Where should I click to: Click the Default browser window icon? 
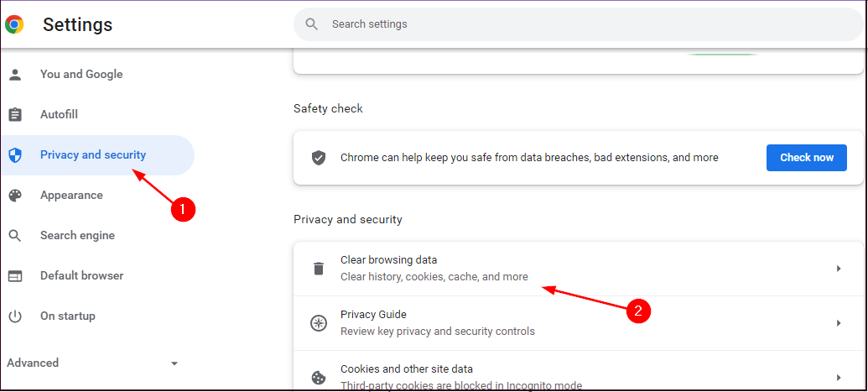15,276
